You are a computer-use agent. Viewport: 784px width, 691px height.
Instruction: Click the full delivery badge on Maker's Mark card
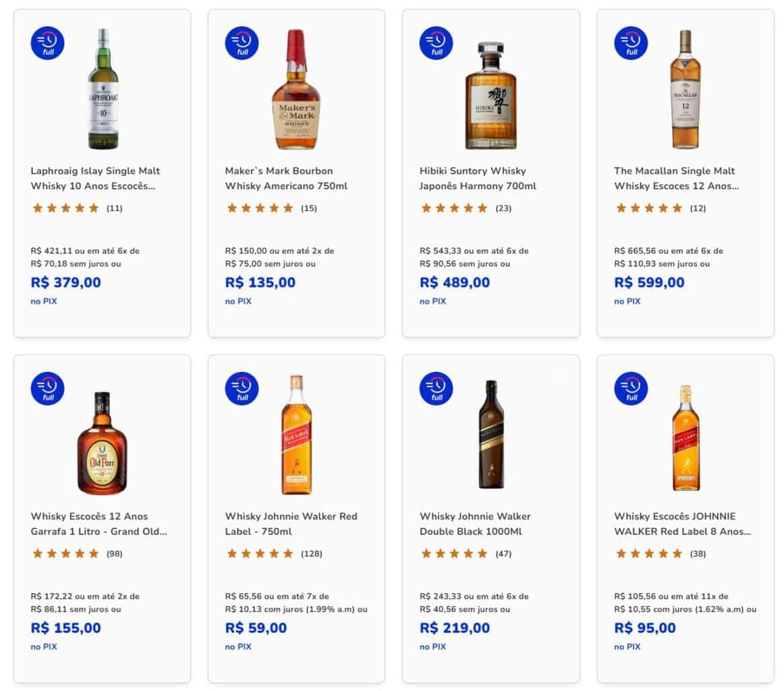pos(242,43)
